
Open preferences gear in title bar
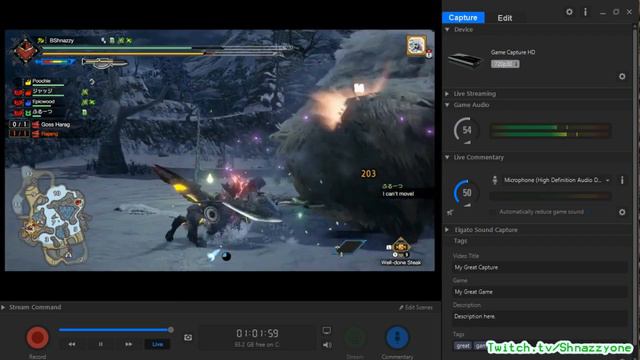[x=569, y=12]
